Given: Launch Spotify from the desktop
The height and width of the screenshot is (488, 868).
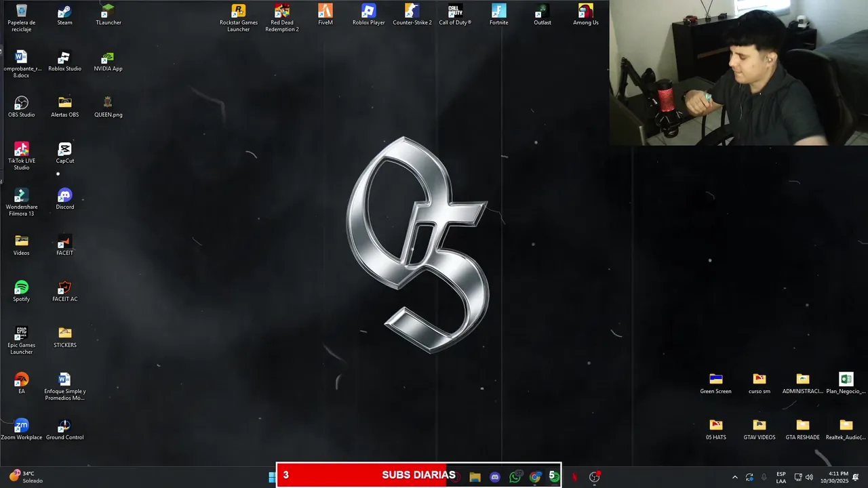Looking at the screenshot, I should pos(21,291).
